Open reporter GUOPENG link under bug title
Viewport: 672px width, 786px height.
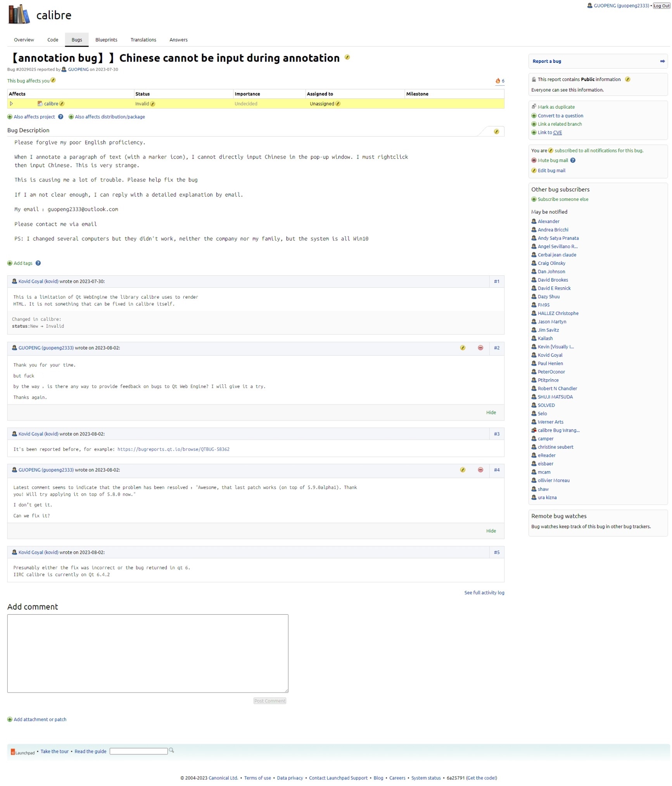[x=78, y=69]
